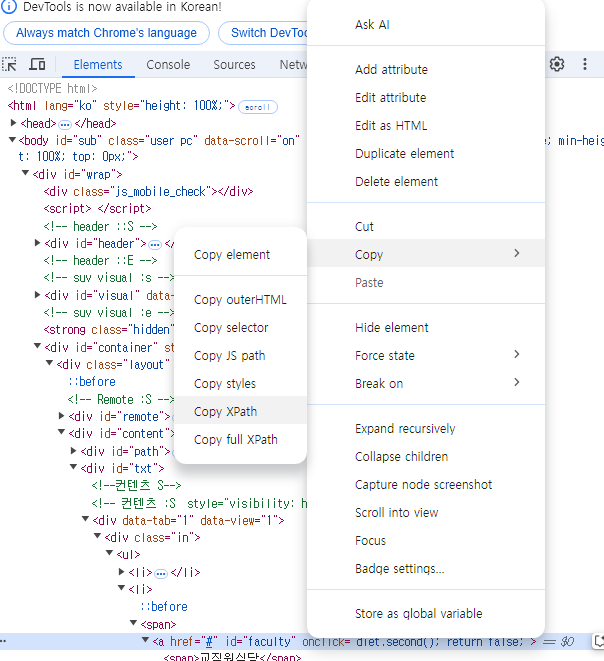Expand the first li ellipsis badge
604x661 pixels.
(x=161, y=573)
